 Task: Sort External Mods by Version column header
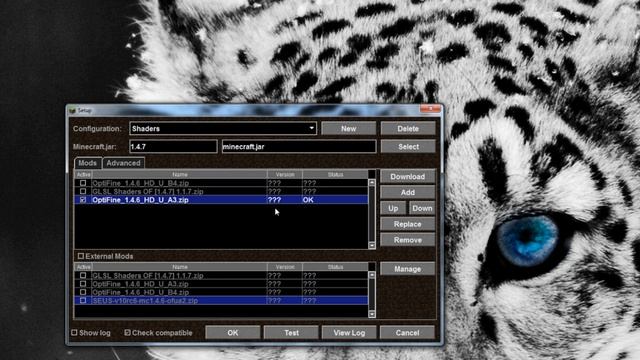coord(285,267)
